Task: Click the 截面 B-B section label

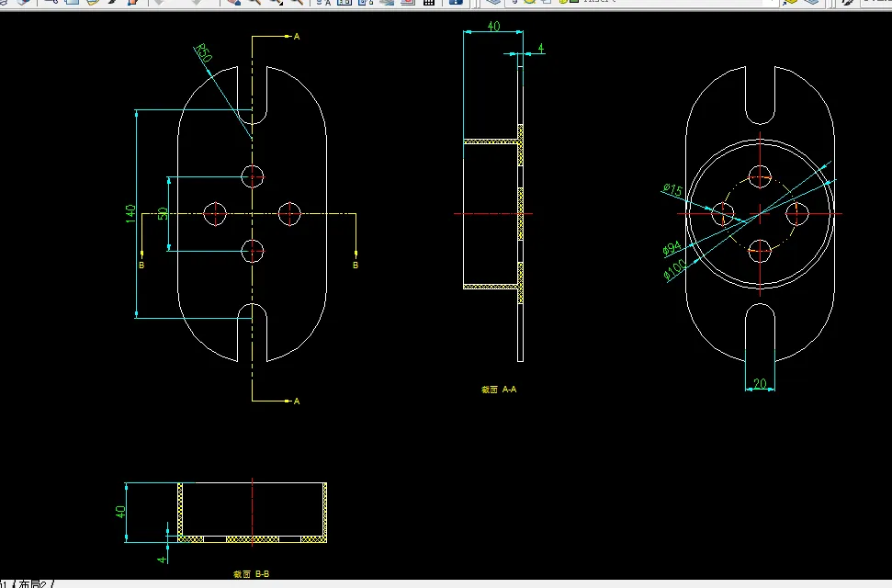Action: [x=251, y=574]
